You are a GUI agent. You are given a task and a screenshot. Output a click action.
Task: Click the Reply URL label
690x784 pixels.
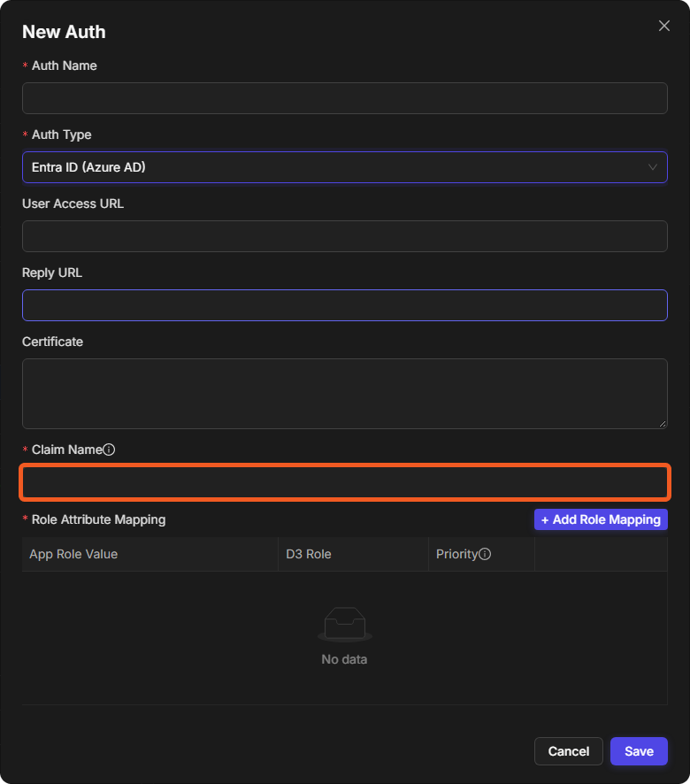coord(52,273)
